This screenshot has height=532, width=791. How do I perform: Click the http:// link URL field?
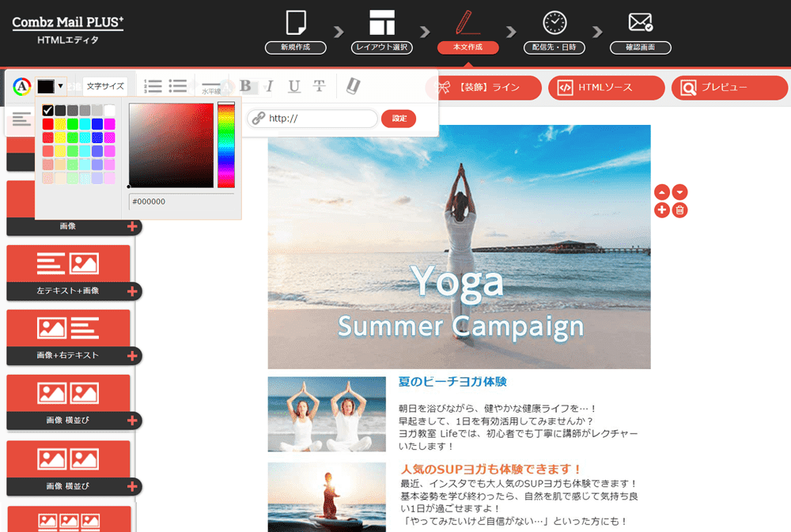(x=312, y=119)
